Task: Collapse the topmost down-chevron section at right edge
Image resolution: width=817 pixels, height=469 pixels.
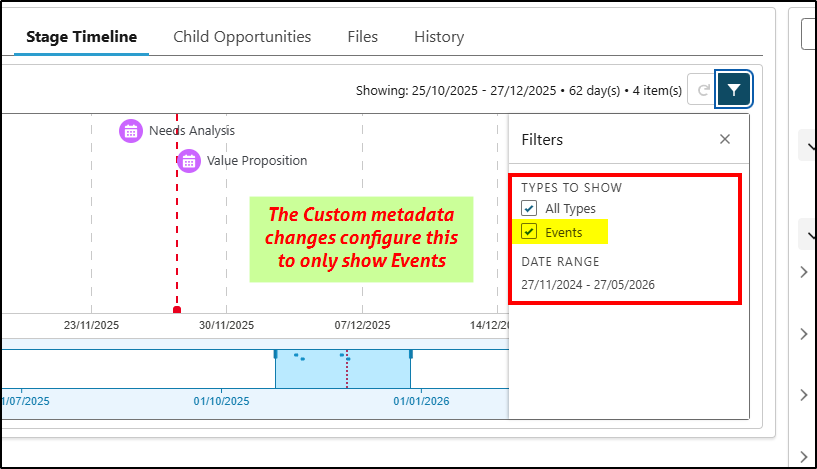Action: click(x=805, y=146)
